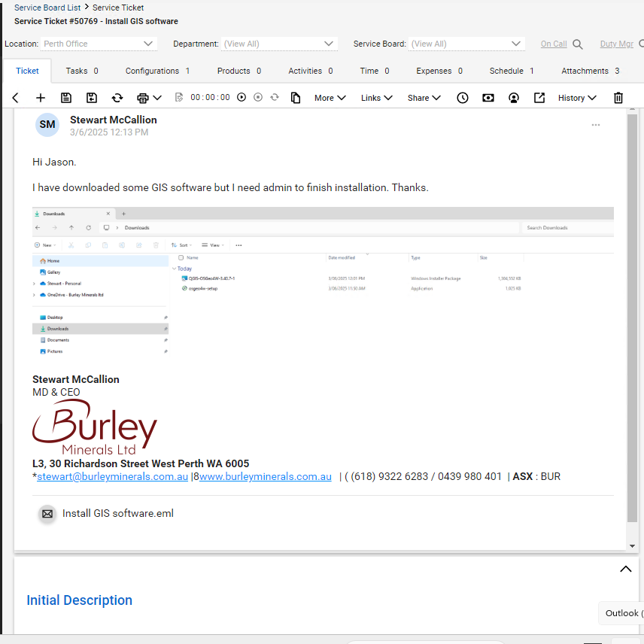
Task: Click Service Board List breadcrumb link
Action: (x=47, y=8)
